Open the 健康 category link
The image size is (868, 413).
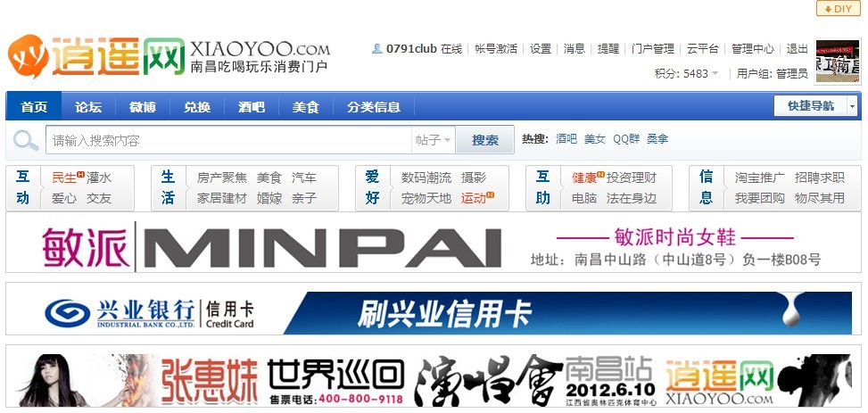point(584,178)
